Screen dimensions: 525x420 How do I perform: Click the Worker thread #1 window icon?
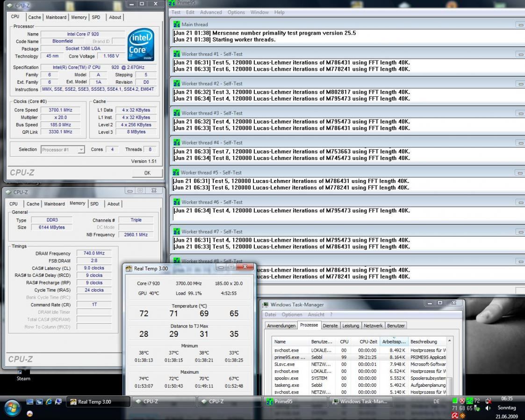[x=176, y=54]
